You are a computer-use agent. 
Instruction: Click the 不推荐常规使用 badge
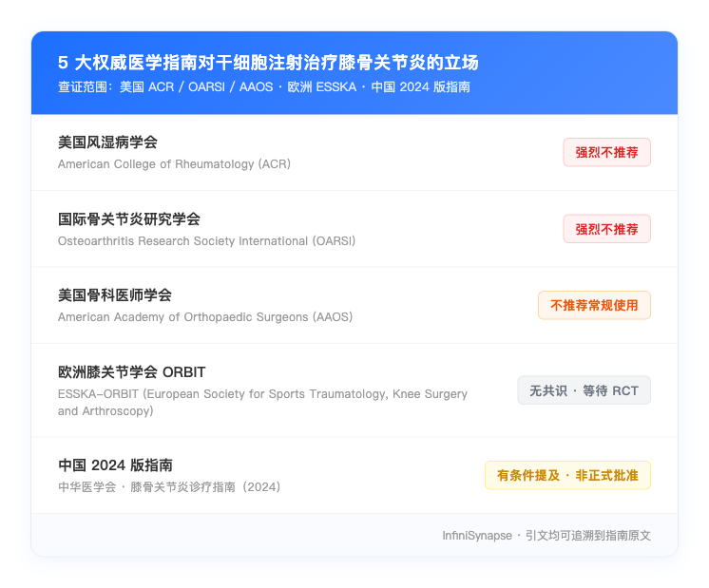(594, 305)
